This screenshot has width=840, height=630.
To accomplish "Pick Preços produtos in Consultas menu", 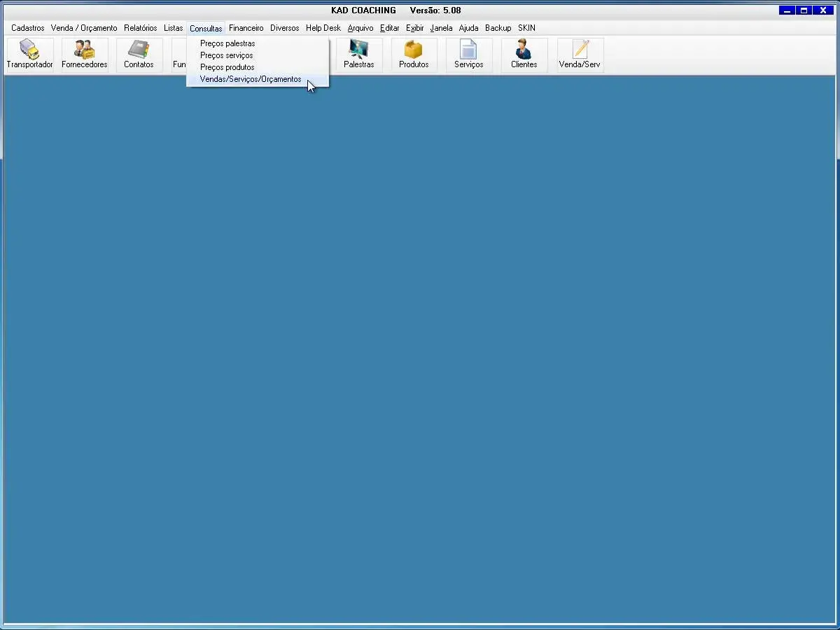I will 227,67.
